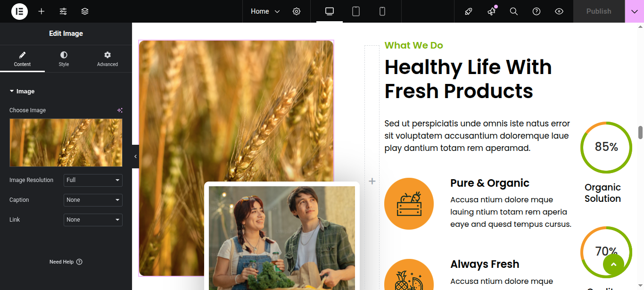Switch to tablet responsive view
The image size is (644, 290).
coord(356,11)
